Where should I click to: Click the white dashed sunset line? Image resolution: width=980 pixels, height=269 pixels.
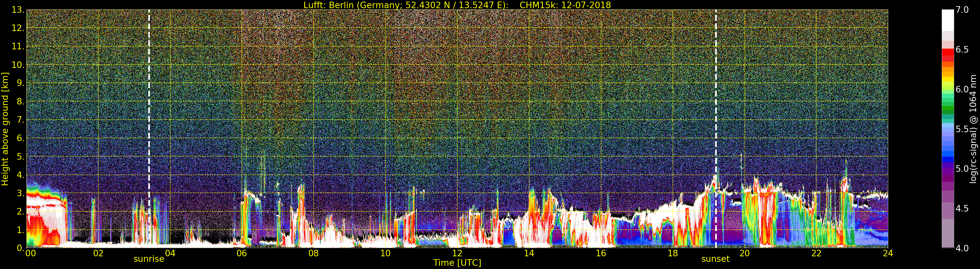tap(715, 129)
